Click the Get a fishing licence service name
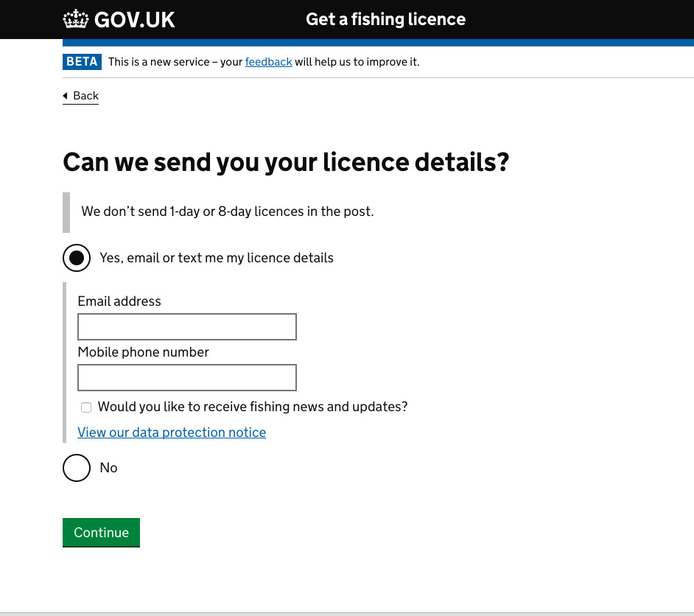The width and height of the screenshot is (694, 616). [x=385, y=19]
